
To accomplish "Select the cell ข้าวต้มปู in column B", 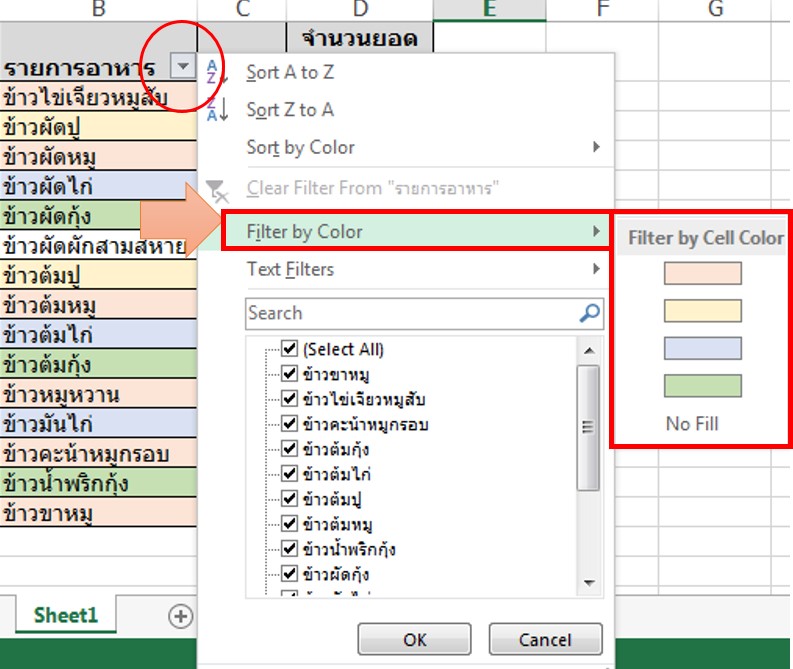I will pyautogui.click(x=98, y=275).
